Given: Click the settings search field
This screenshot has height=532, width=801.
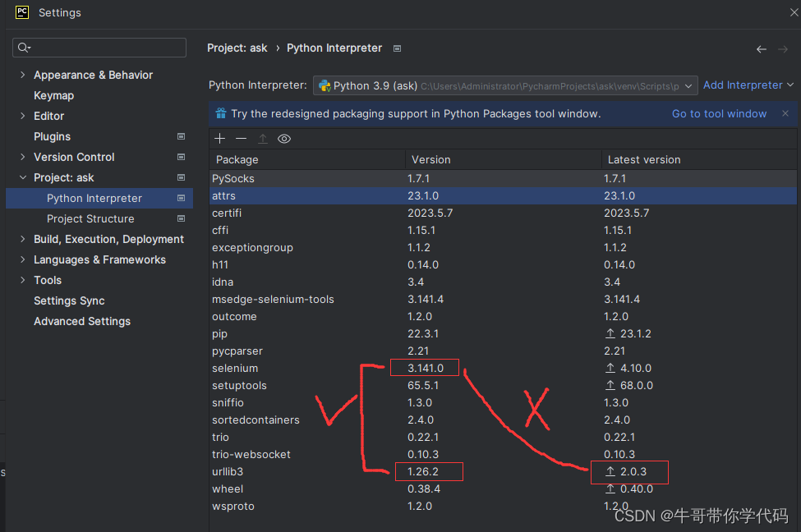Looking at the screenshot, I should point(99,48).
